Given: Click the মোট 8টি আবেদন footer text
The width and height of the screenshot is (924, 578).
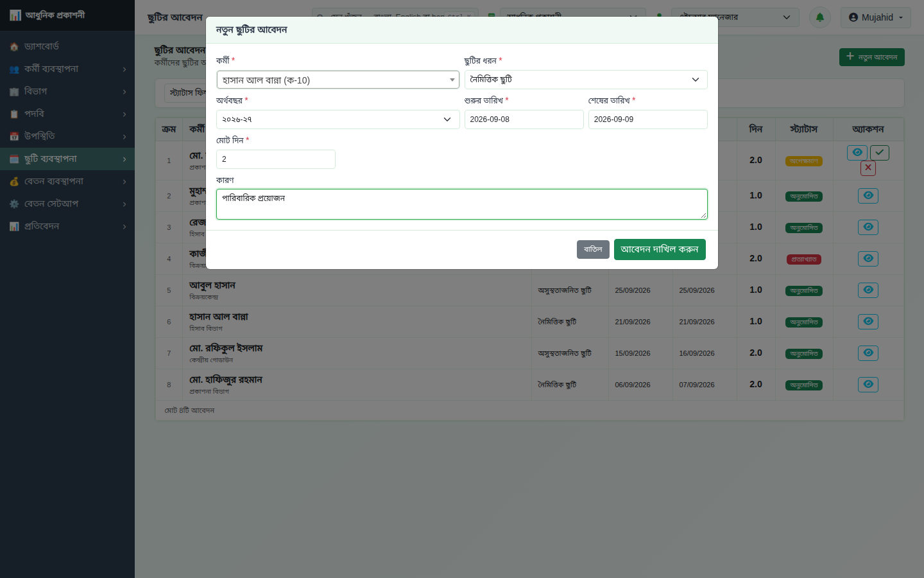Looking at the screenshot, I should tap(189, 410).
